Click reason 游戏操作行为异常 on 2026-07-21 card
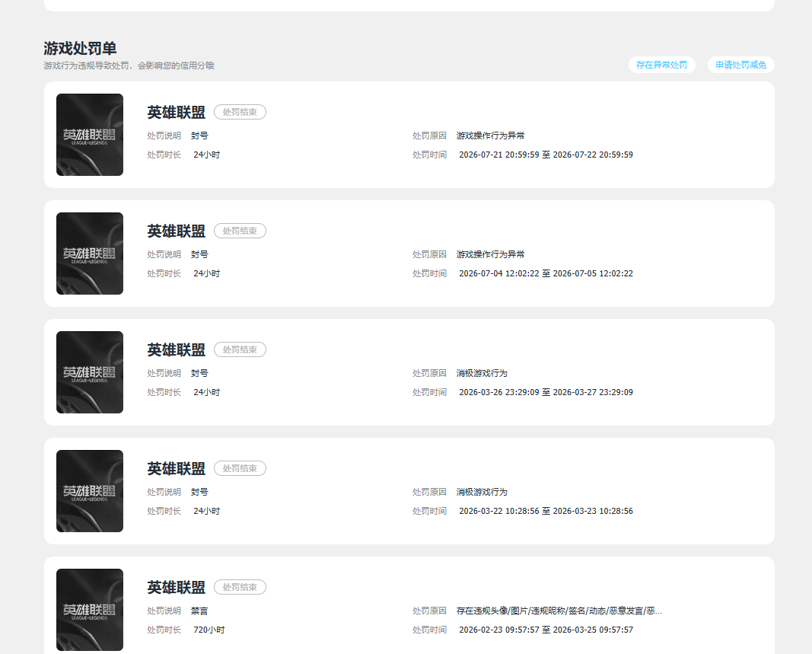Image resolution: width=812 pixels, height=654 pixels. coord(490,136)
